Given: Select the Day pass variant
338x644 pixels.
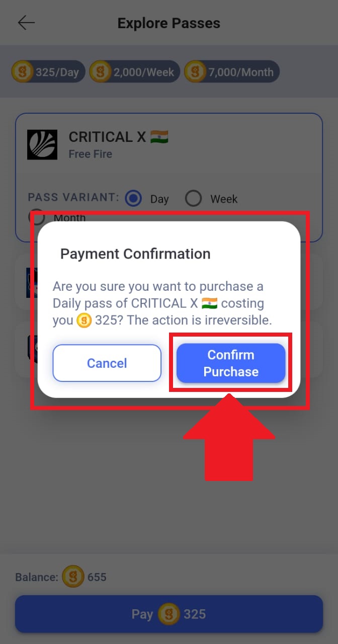Looking at the screenshot, I should coord(133,199).
